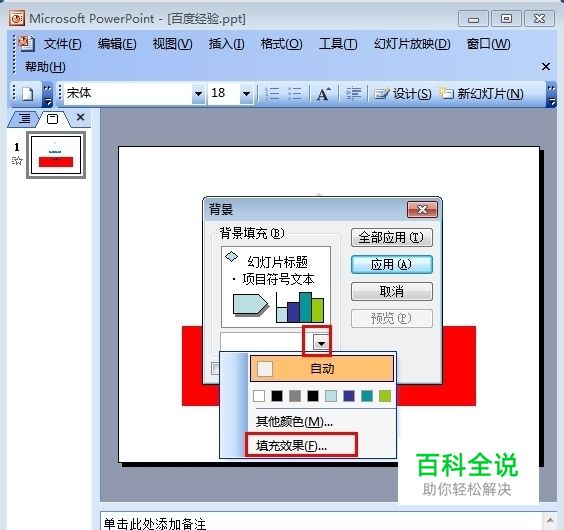Click the notes pane scroll up arrow
The height and width of the screenshot is (530, 564).
click(550, 521)
